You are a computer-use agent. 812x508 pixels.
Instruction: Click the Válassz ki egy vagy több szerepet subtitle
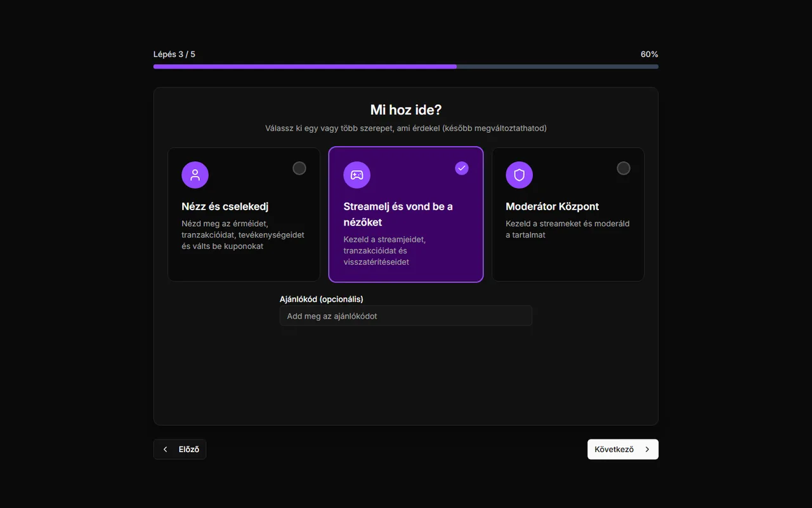click(406, 128)
